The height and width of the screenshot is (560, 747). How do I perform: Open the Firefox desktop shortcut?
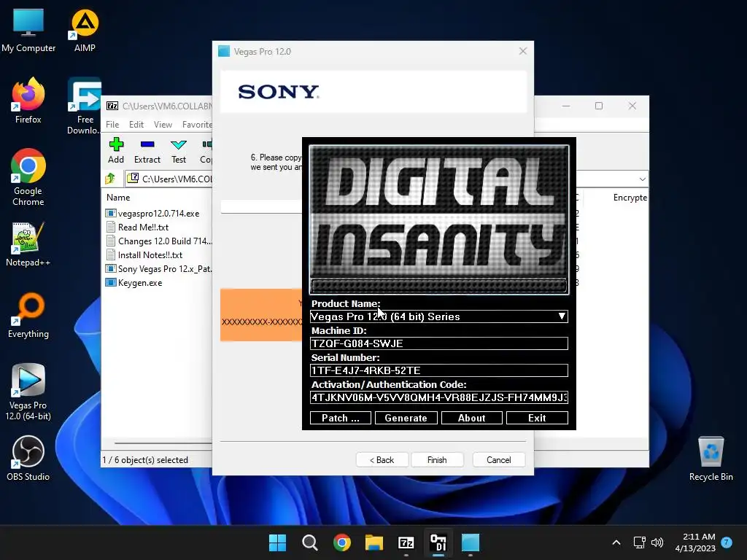point(28,101)
